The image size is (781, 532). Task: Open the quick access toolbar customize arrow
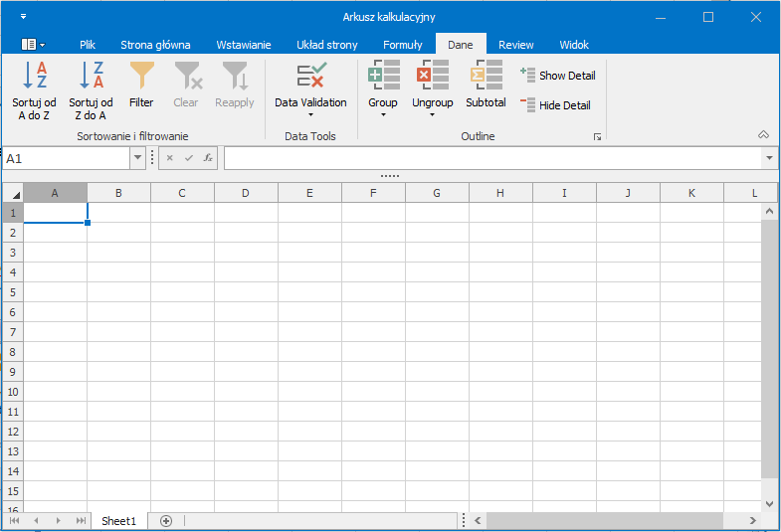(x=24, y=17)
